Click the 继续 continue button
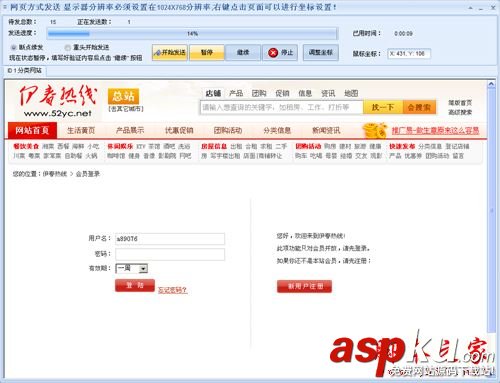This screenshot has height=383, width=500. coord(243,52)
